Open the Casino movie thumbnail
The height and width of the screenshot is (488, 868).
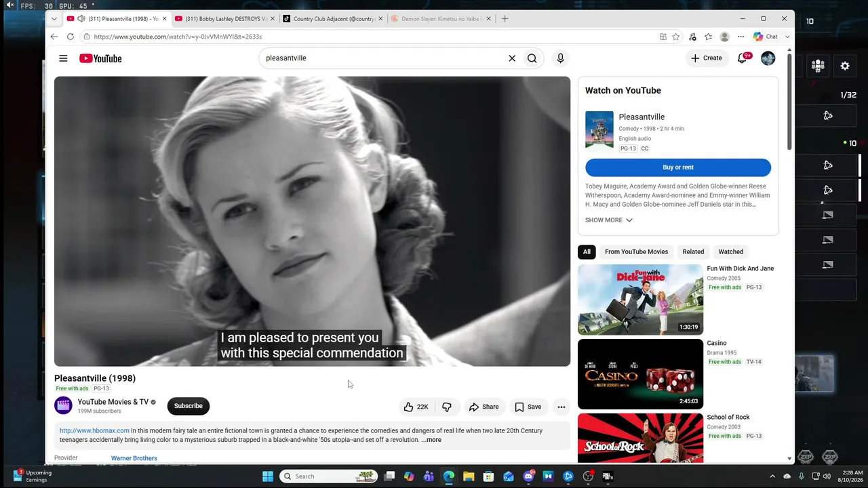coord(640,374)
